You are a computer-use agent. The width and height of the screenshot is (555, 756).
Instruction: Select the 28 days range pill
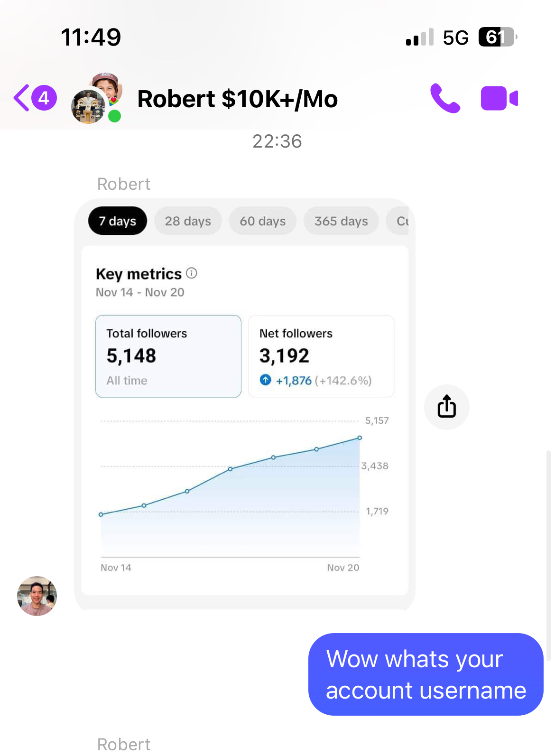[188, 221]
